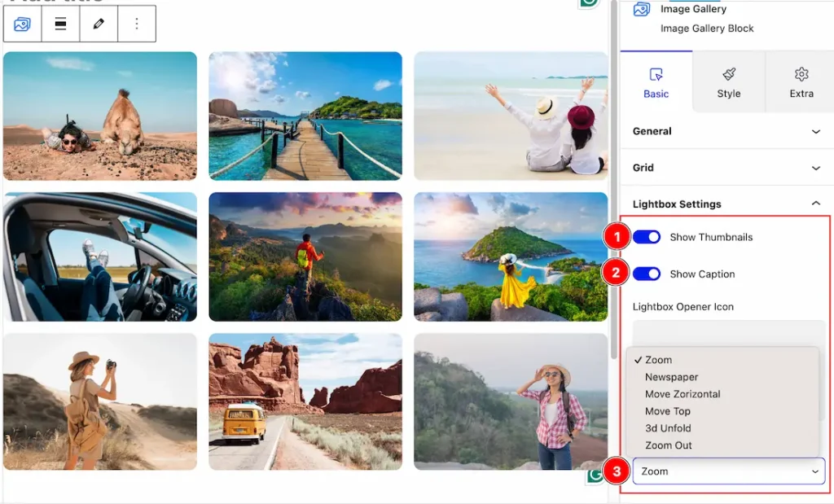
Task: Select the yellow van road image
Action: [305, 401]
